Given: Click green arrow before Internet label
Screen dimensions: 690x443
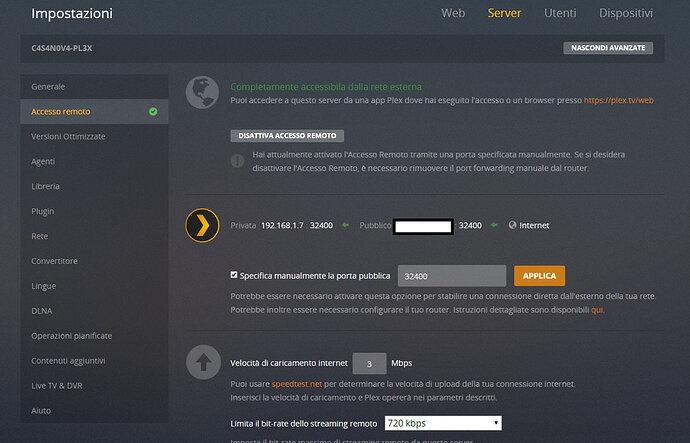Looking at the screenshot, I should coord(494,225).
